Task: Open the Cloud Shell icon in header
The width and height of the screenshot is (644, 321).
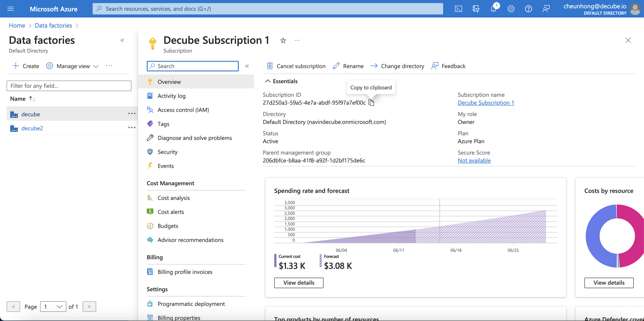Action: coord(458,9)
